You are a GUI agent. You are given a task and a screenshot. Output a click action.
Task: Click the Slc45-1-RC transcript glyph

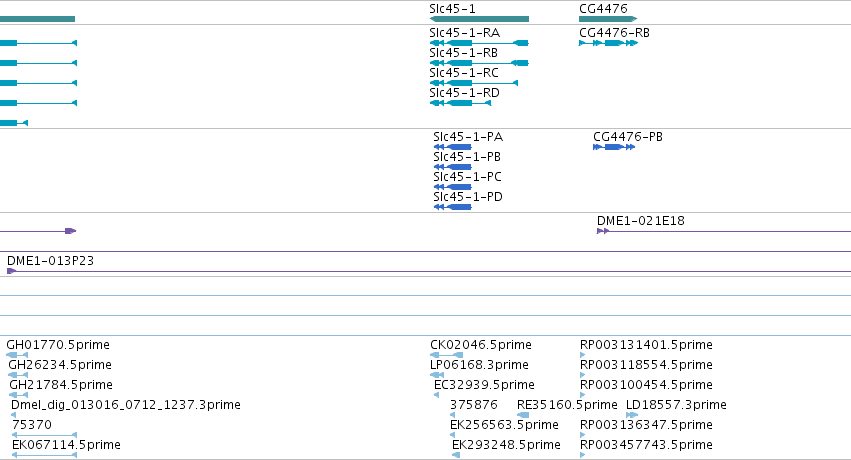click(x=474, y=83)
